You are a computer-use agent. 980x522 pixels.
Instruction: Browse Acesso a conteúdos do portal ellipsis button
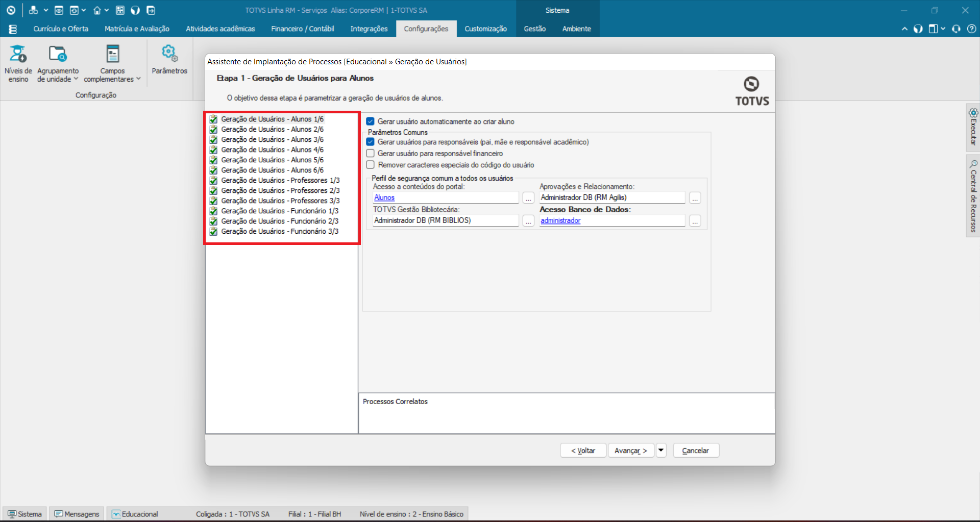click(x=528, y=198)
